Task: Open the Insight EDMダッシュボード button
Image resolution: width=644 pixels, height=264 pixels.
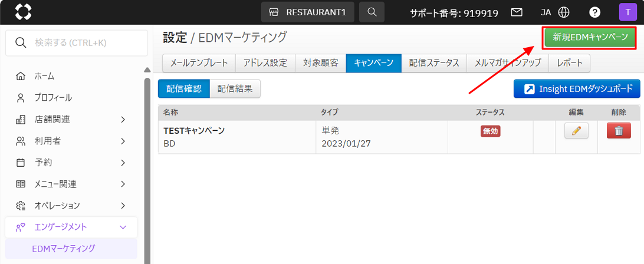Action: [x=577, y=89]
